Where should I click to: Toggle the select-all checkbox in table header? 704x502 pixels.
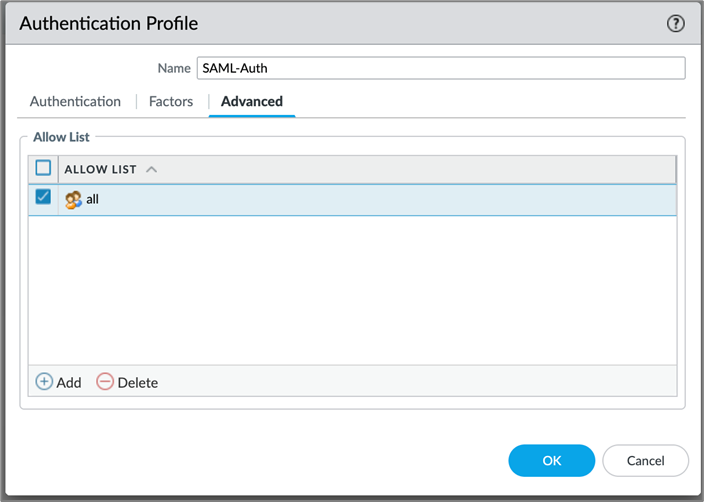[x=43, y=168]
